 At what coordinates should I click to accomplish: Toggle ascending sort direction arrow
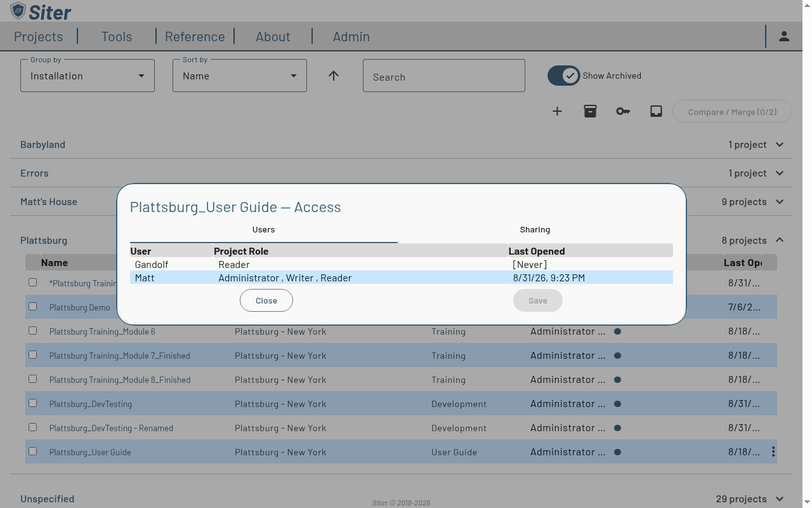334,76
